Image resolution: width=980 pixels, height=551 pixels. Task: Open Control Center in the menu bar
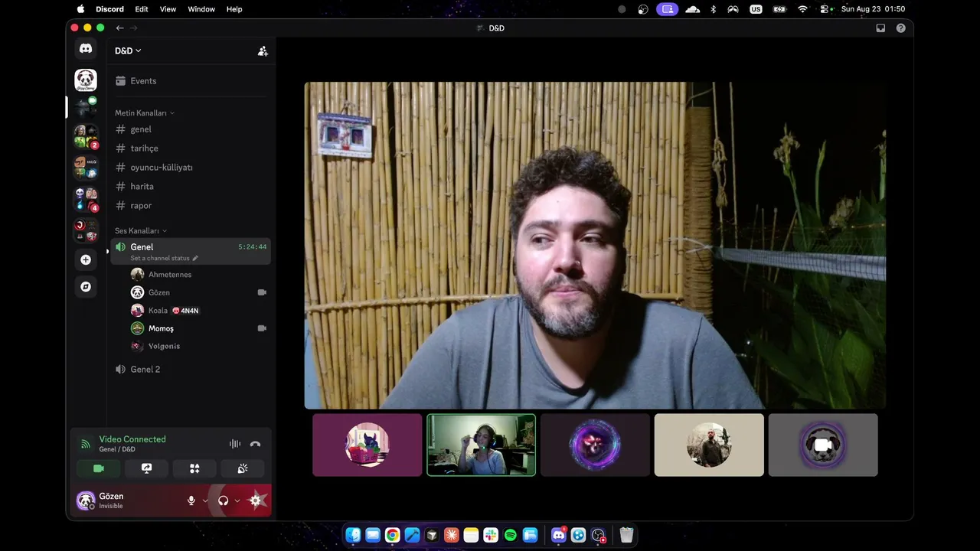[826, 9]
